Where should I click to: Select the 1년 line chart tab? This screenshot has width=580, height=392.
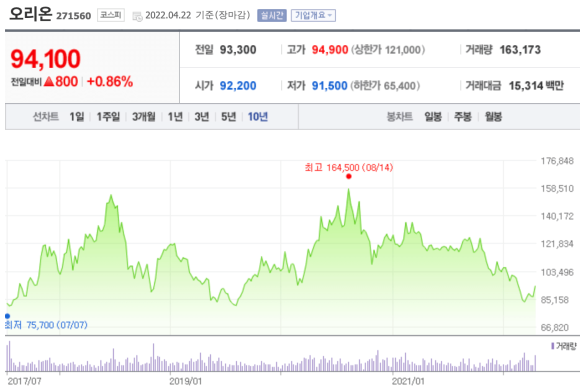pyautogui.click(x=175, y=117)
